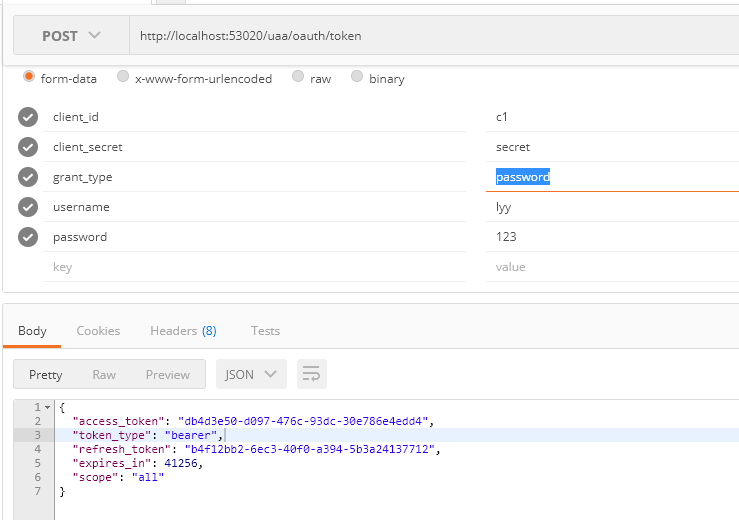Click the request URL field

coord(430,35)
